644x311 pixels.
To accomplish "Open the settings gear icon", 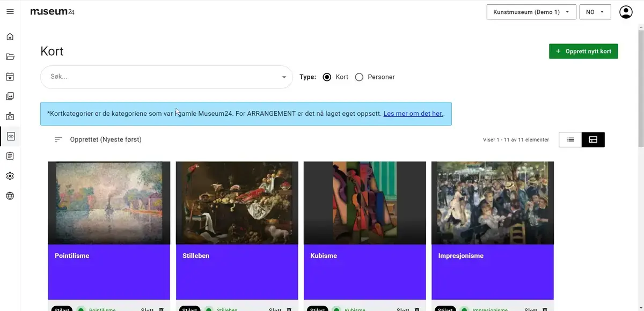I will (x=10, y=176).
